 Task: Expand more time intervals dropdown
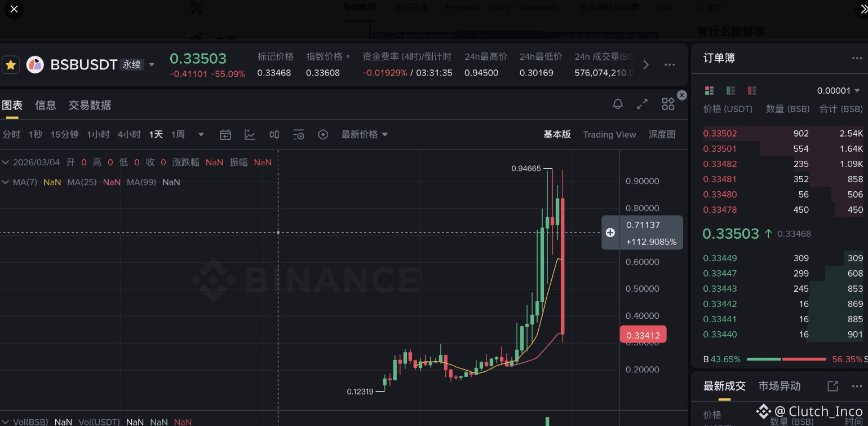(201, 134)
